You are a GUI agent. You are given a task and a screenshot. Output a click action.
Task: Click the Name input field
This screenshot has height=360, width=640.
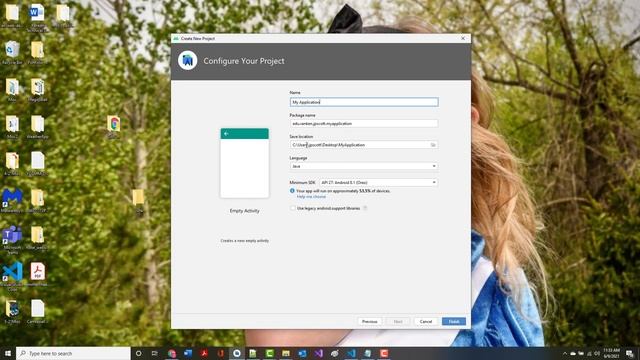pos(364,102)
